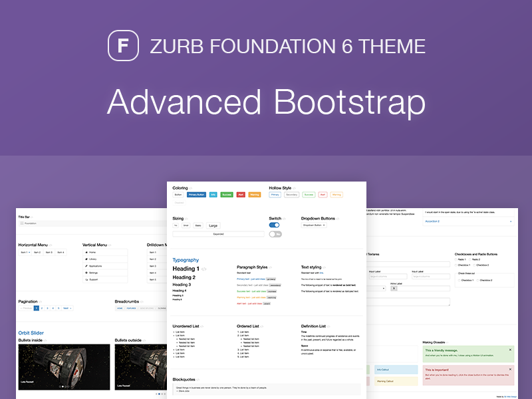Open Item 3 in the Drilldown Menu
This screenshot has width=532, height=399.
[157, 266]
